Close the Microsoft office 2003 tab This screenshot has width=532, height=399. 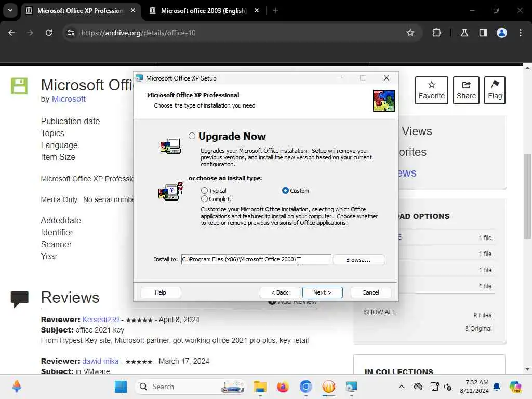point(257,11)
